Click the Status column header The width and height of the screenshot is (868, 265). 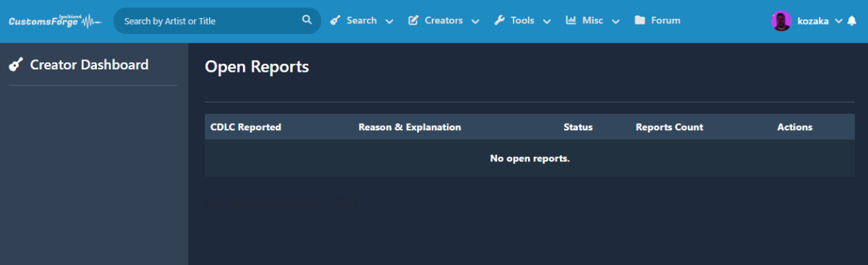click(578, 127)
